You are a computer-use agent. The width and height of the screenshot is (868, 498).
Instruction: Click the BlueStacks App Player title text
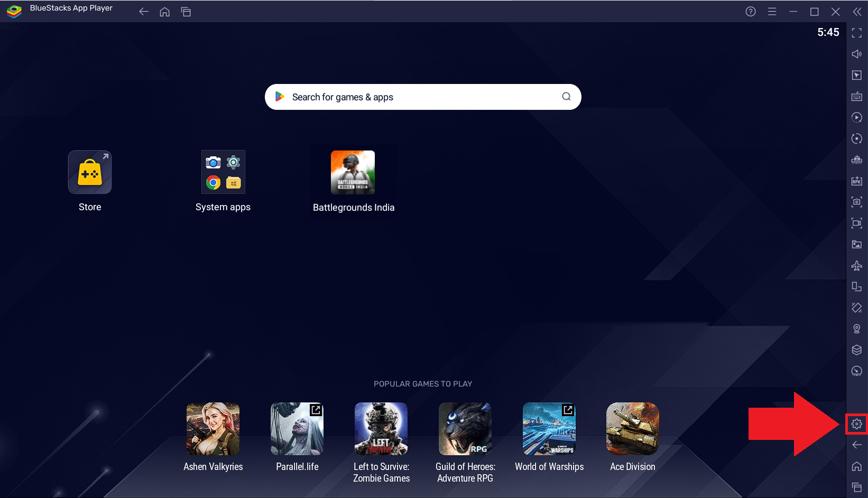(71, 8)
